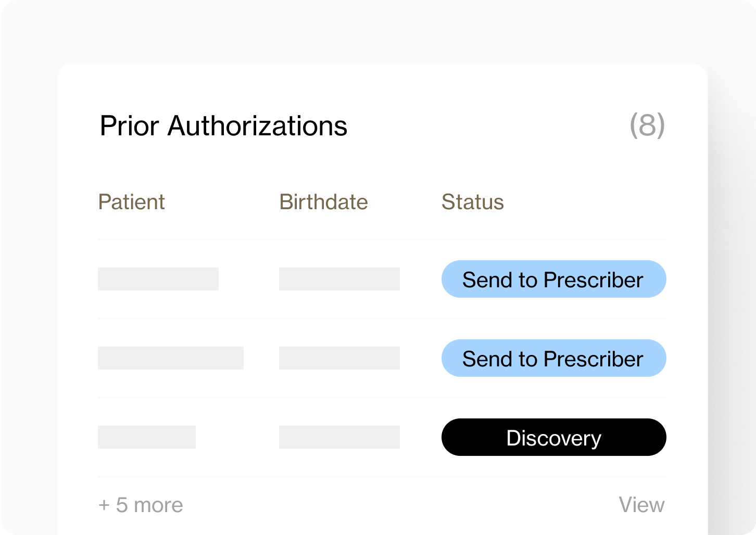Viewport: 756px width, 535px height.
Task: Select the third patient name placeholder
Action: pos(146,437)
